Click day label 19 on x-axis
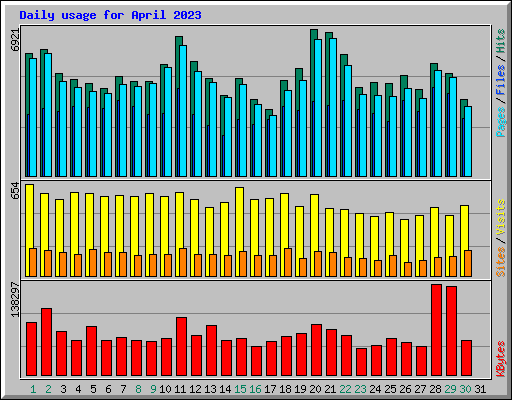The height and width of the screenshot is (400, 512). (300, 389)
